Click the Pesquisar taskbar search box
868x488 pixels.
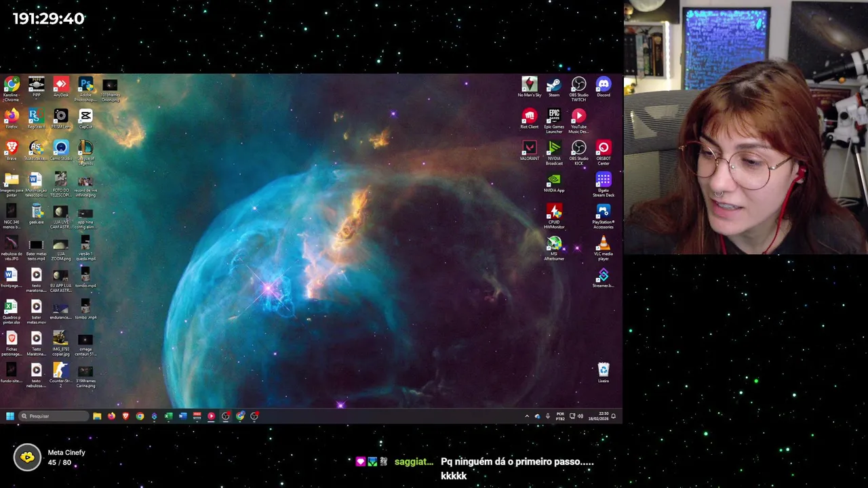pos(54,416)
